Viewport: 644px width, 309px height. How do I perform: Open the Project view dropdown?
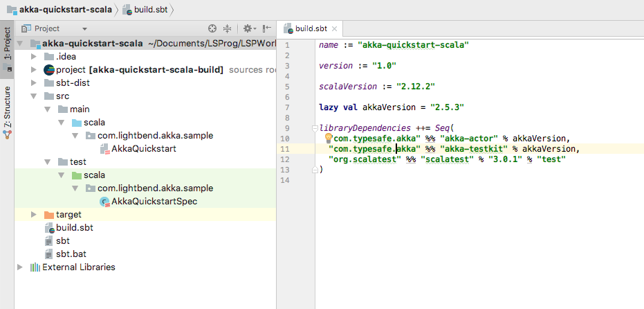coord(84,29)
